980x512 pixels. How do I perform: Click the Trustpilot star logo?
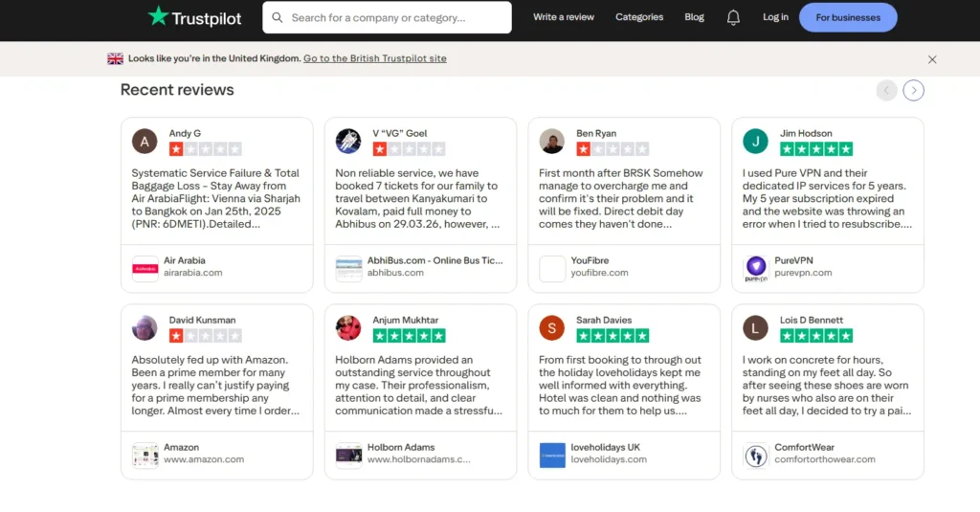(158, 17)
